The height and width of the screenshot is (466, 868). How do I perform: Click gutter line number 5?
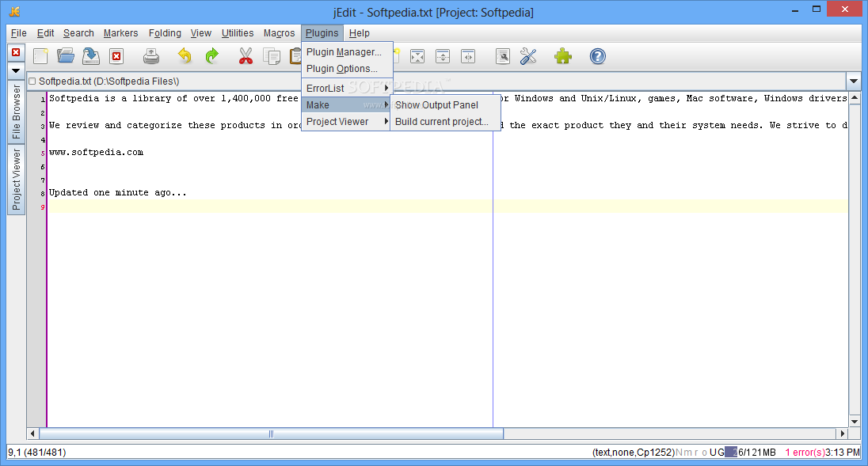coord(42,153)
